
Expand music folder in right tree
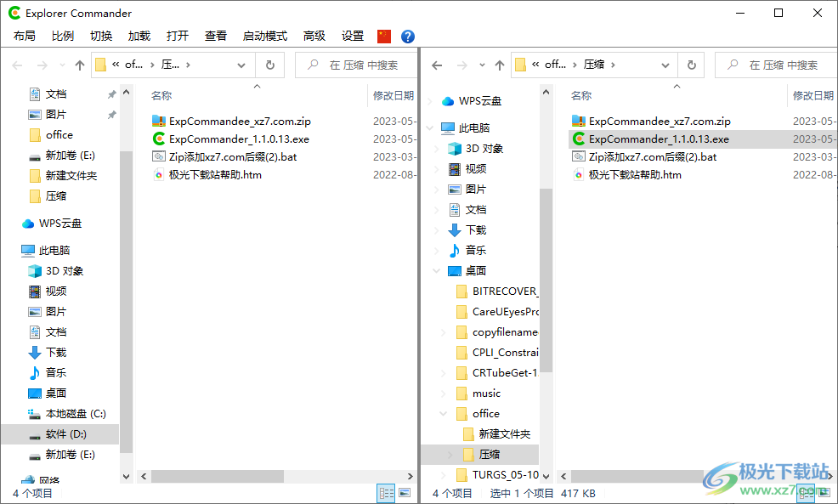point(443,394)
